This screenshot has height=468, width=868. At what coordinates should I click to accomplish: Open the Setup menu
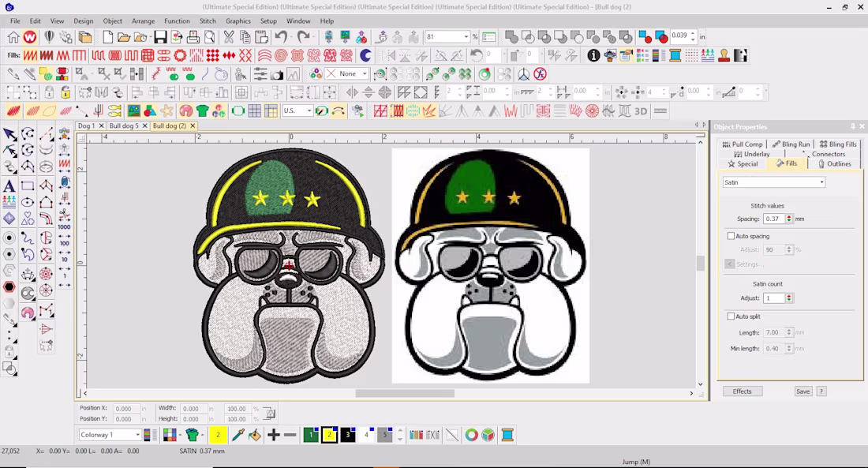pos(268,21)
